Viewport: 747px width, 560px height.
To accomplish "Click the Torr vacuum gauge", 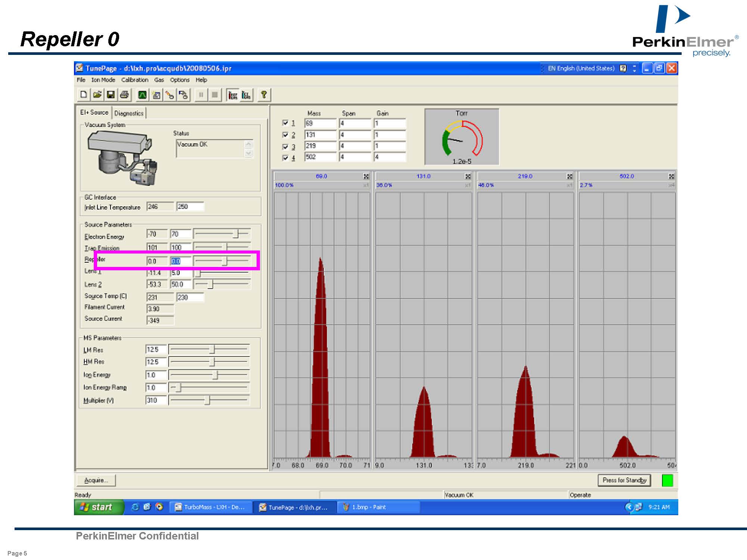I will [462, 137].
